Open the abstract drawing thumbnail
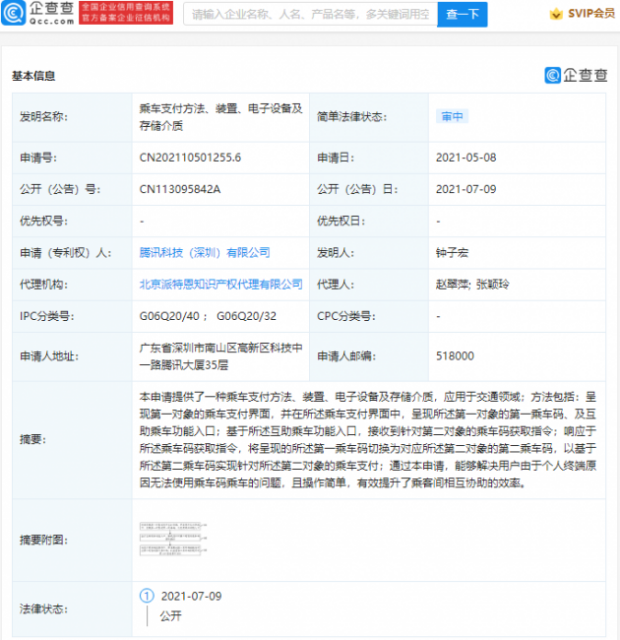This screenshot has width=620, height=640. (x=173, y=538)
